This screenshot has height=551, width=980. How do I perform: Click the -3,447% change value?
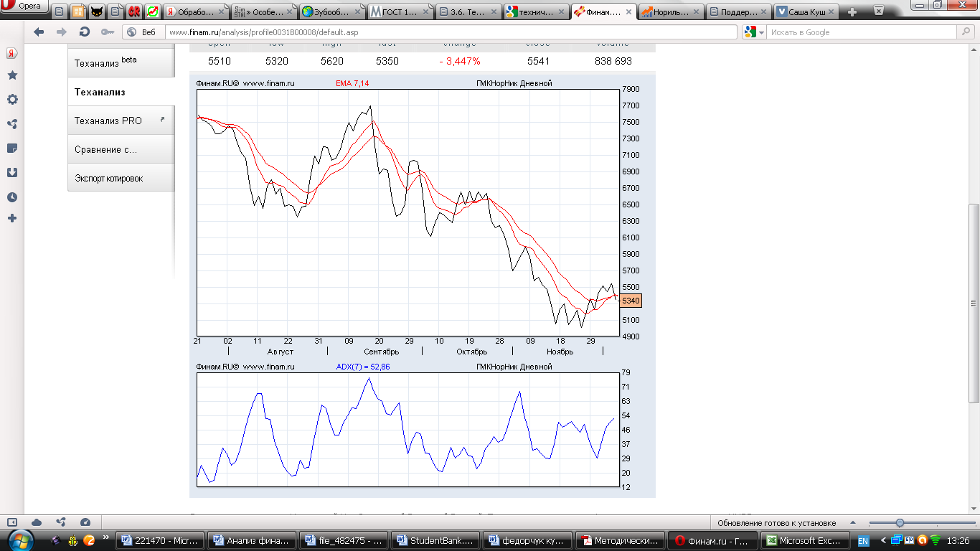tap(460, 62)
